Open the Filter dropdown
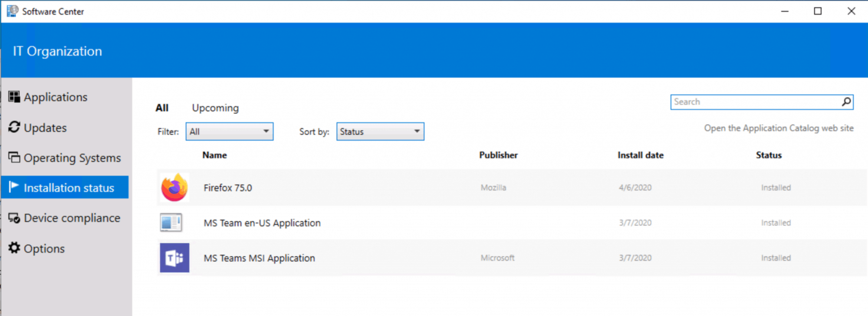This screenshot has width=868, height=316. [229, 132]
